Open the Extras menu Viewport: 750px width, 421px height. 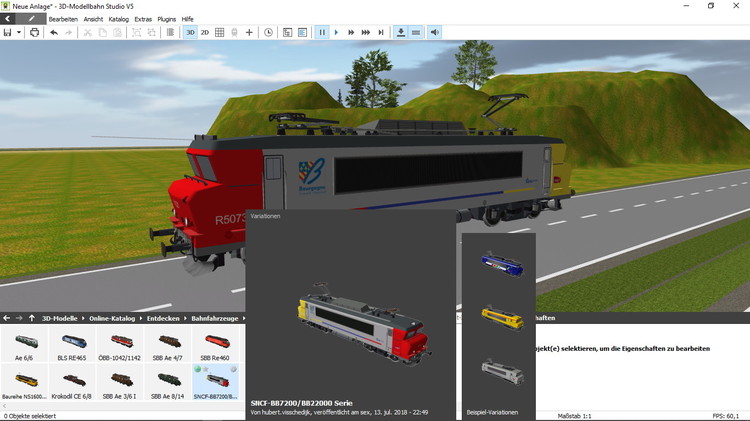pyautogui.click(x=143, y=19)
